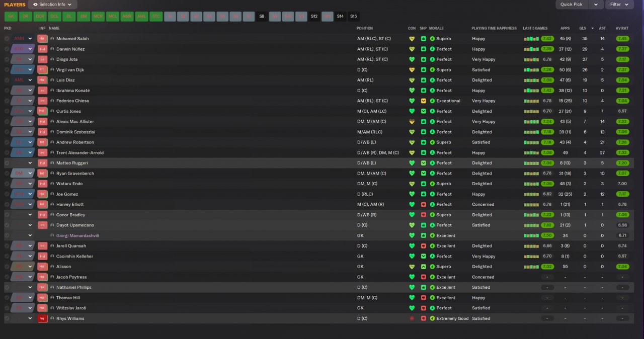Select the GK position slot
The image size is (644, 339).
[11, 17]
